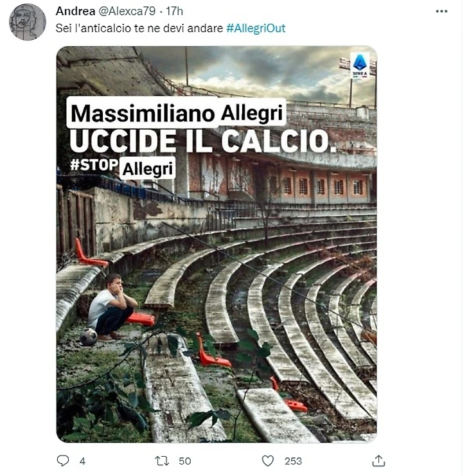Image resolution: width=469 pixels, height=476 pixels.
Task: Open Andrea's profile avatar picture
Action: [28, 22]
